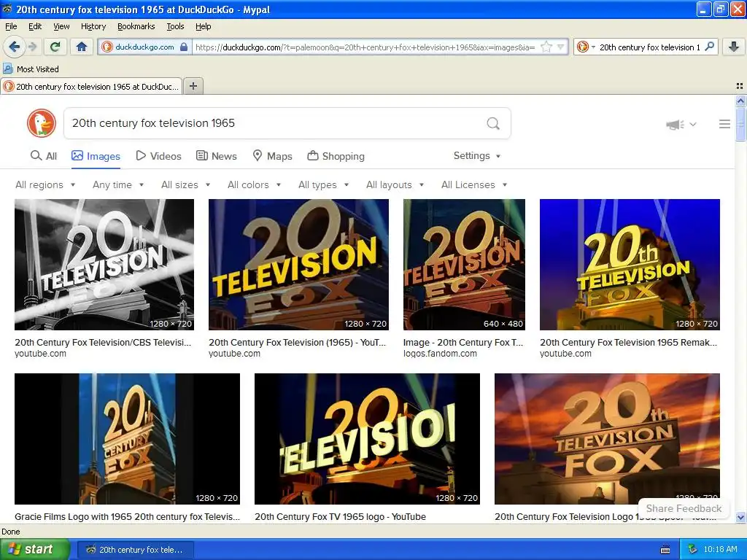747x560 pixels.
Task: Reload the page with the refresh icon
Action: point(55,47)
